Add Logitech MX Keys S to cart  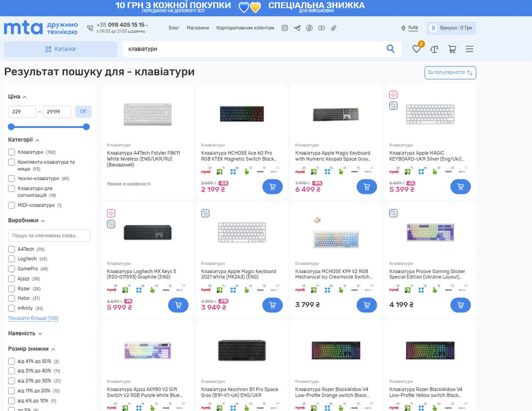click(178, 305)
